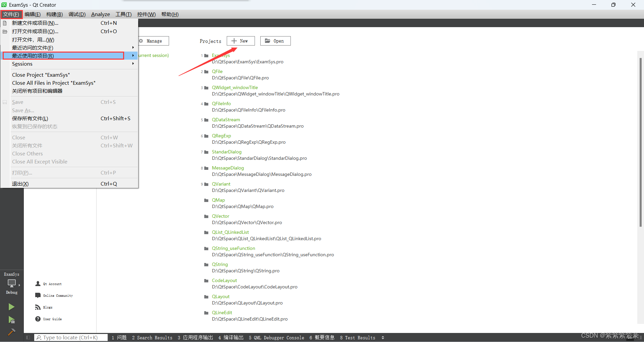Open the StandarDialog project link
Viewport: 644px width, 342px height.
(x=226, y=152)
